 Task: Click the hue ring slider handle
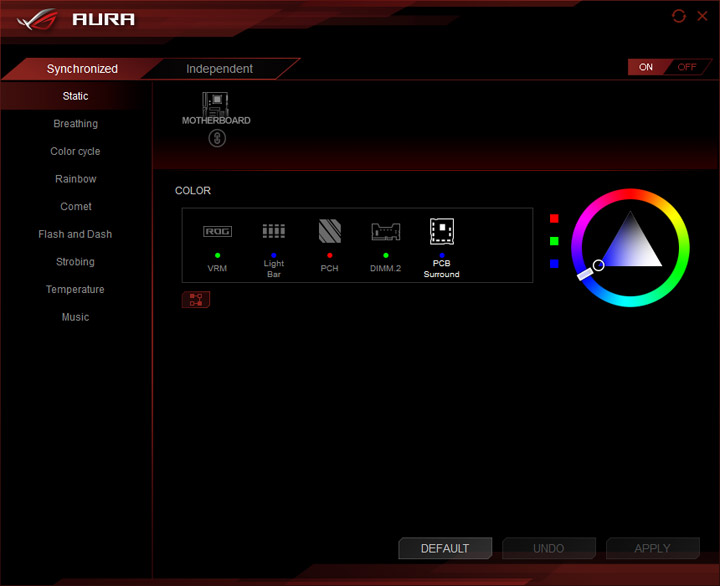click(x=585, y=274)
